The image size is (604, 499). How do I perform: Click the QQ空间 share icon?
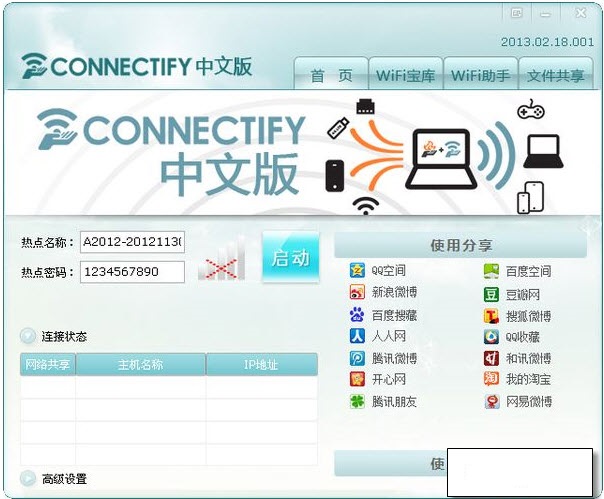tap(357, 270)
